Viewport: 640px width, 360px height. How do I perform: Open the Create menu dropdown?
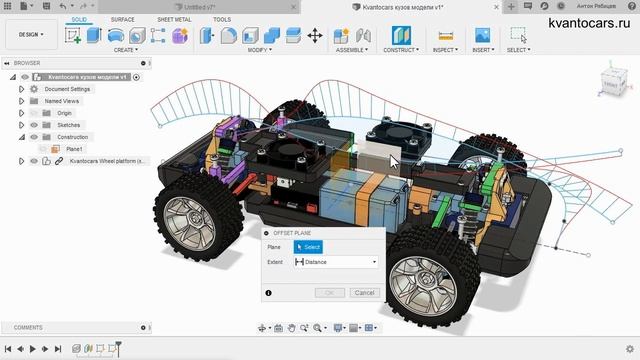click(x=126, y=50)
